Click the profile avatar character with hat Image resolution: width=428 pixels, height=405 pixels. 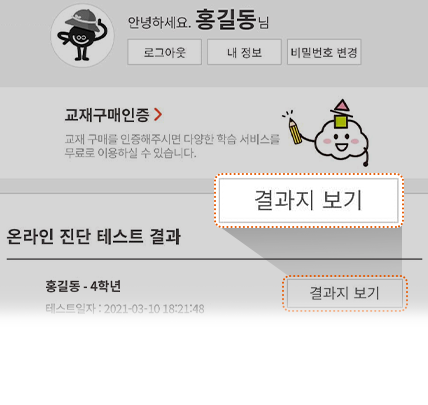coord(82,35)
